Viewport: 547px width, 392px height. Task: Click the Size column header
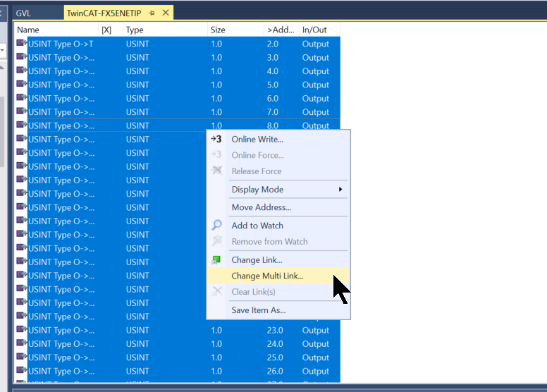pos(234,30)
